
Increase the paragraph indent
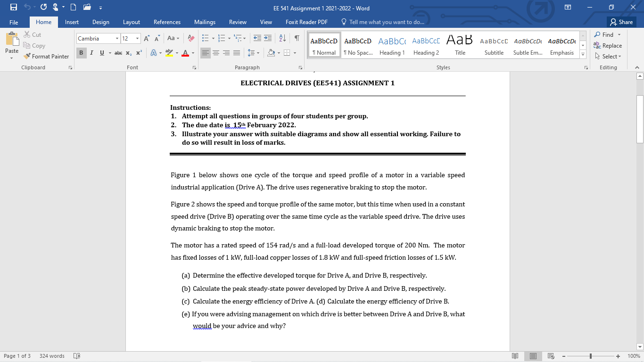click(x=268, y=38)
